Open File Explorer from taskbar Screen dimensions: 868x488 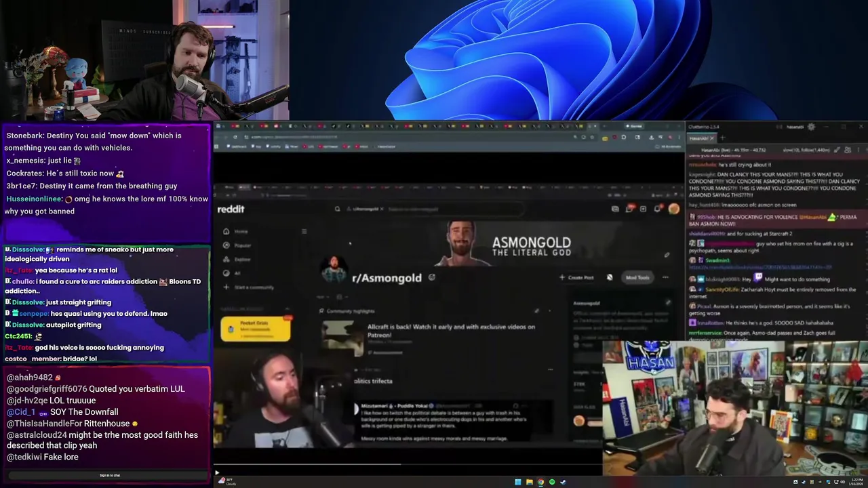529,482
